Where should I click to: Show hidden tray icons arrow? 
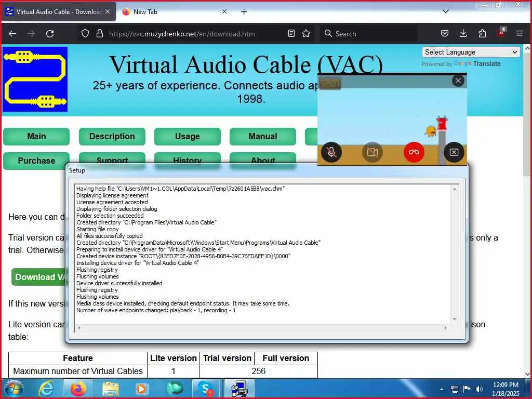[x=442, y=389]
